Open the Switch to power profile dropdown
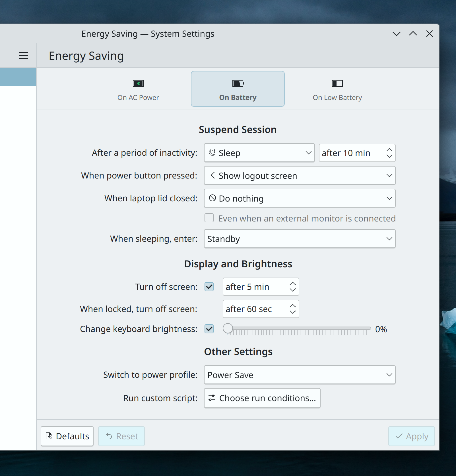 click(x=300, y=375)
